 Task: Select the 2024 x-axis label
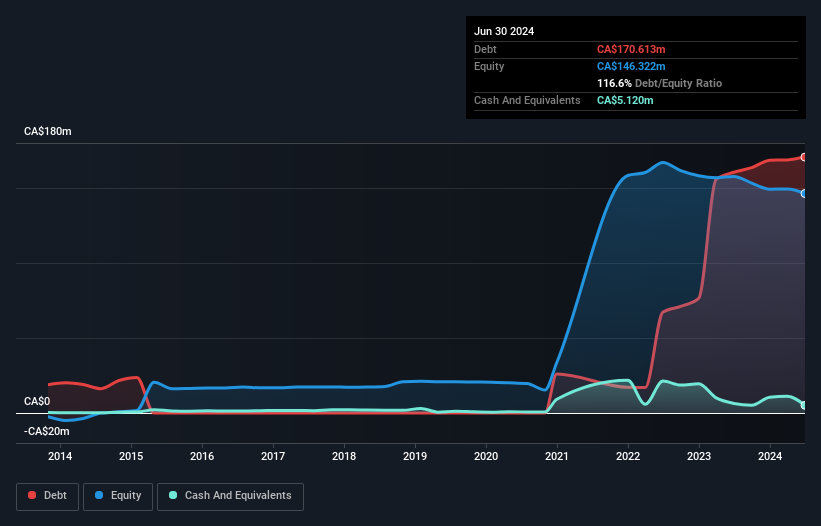coord(770,456)
